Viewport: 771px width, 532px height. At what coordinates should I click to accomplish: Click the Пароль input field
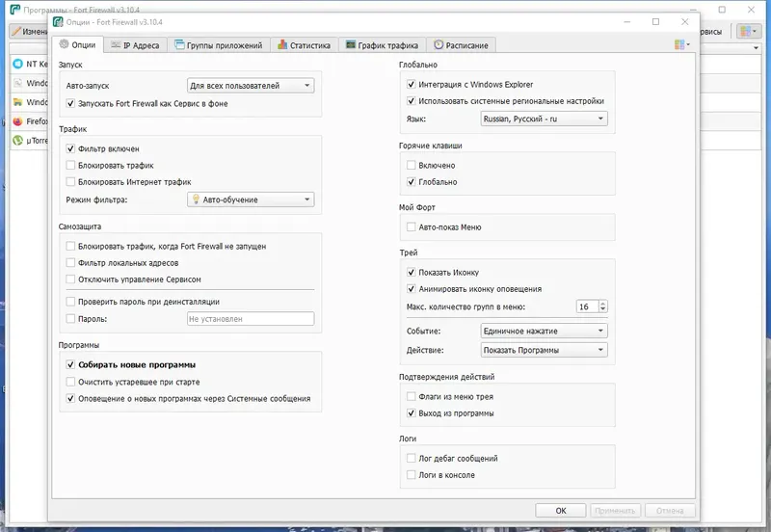click(251, 319)
